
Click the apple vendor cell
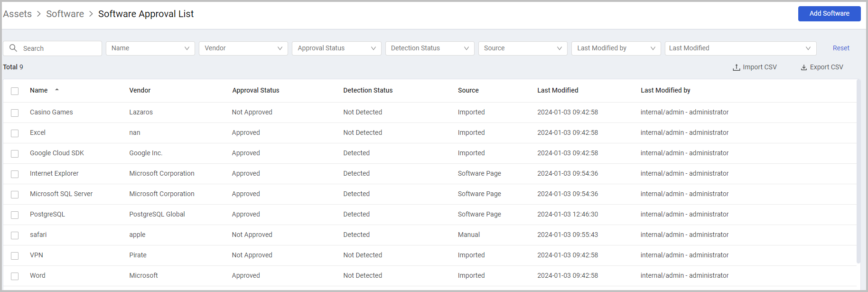[137, 235]
